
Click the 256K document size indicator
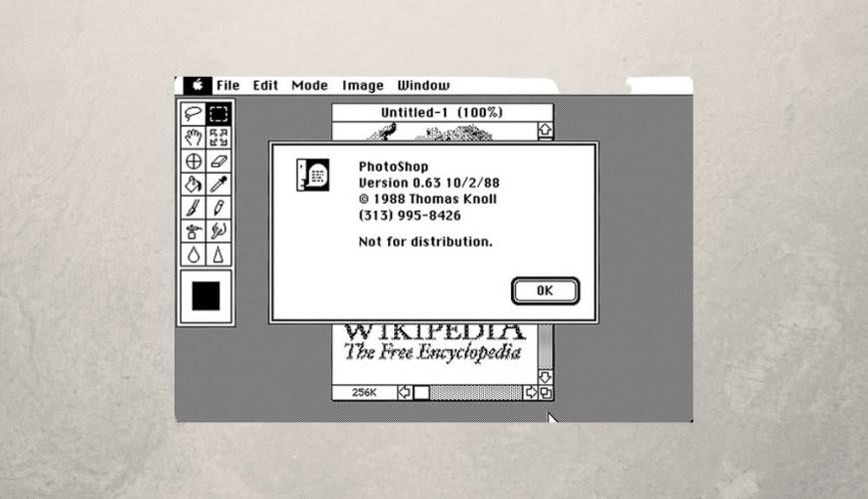(x=364, y=392)
